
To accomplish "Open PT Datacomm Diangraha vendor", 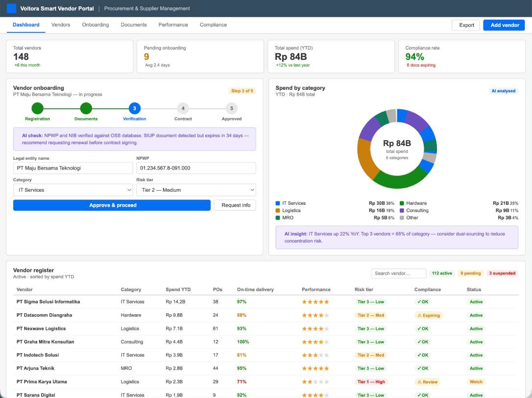I will click(x=44, y=315).
